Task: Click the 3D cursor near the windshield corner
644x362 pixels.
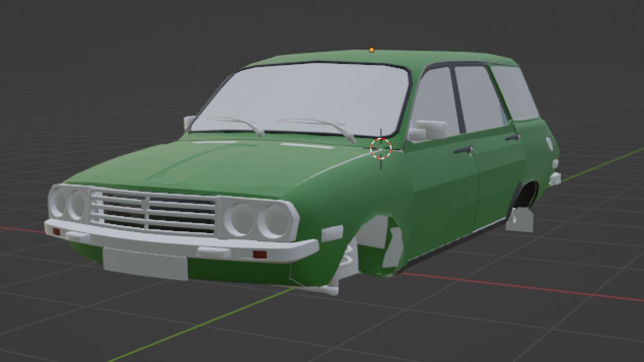Action: [x=381, y=148]
